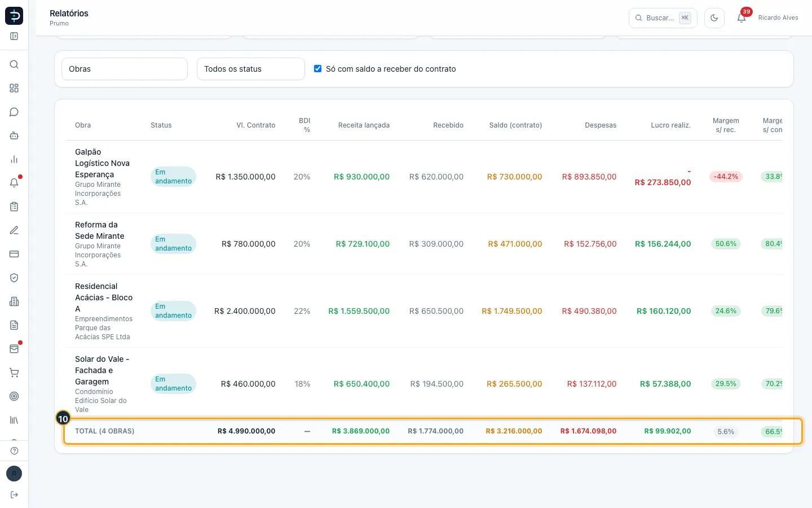The width and height of the screenshot is (812, 508).
Task: Select Solar do Vale - Fachada e Garagem
Action: coord(102,370)
